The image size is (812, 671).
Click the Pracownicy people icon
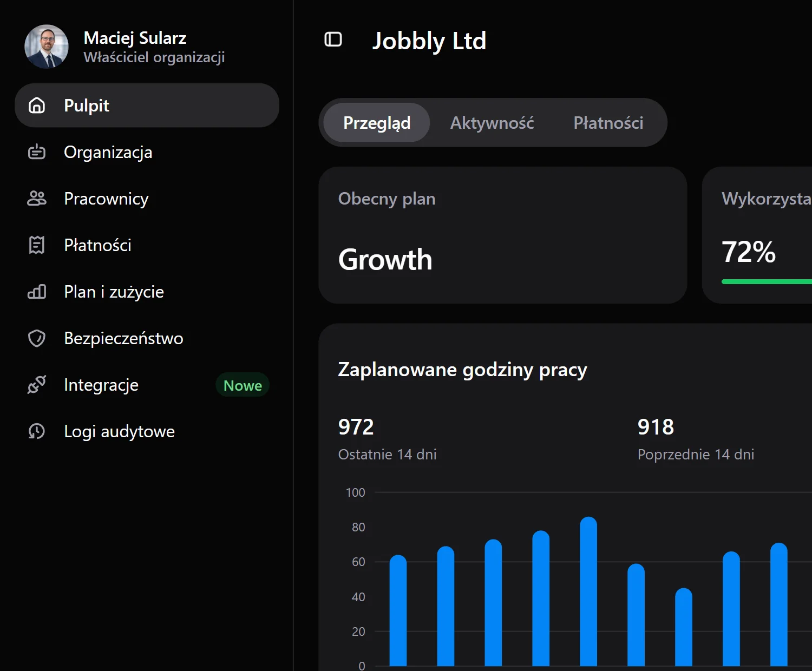tap(37, 199)
